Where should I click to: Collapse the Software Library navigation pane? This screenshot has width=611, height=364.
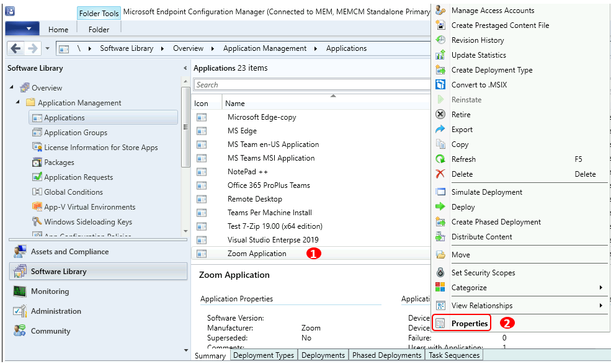(185, 68)
